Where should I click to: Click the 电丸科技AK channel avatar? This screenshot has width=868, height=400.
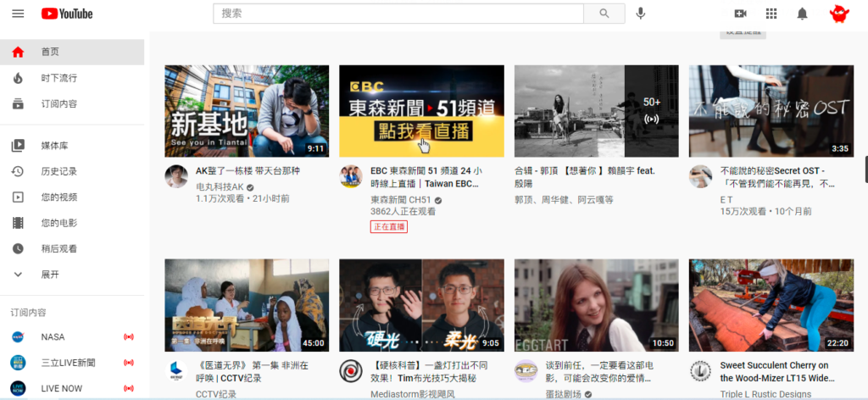pyautogui.click(x=176, y=176)
